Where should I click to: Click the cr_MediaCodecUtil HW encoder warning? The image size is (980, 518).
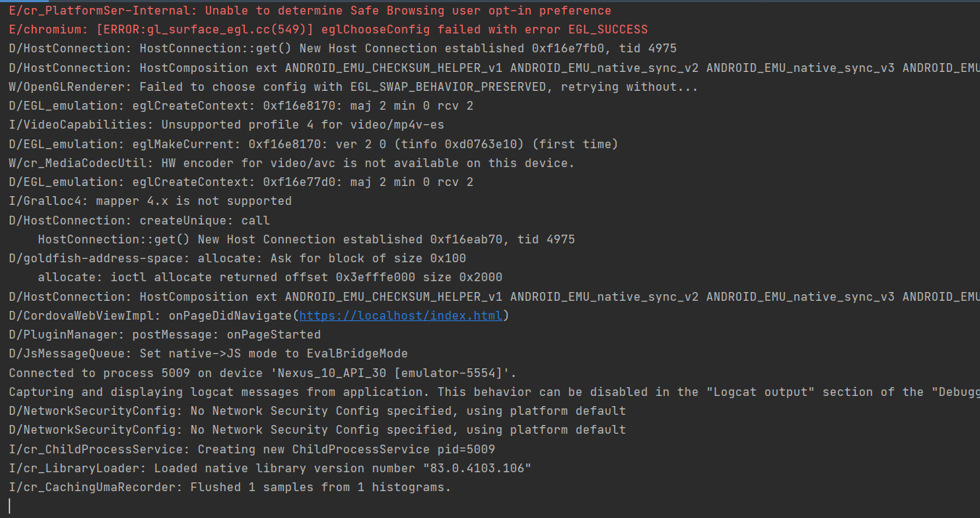pos(292,163)
